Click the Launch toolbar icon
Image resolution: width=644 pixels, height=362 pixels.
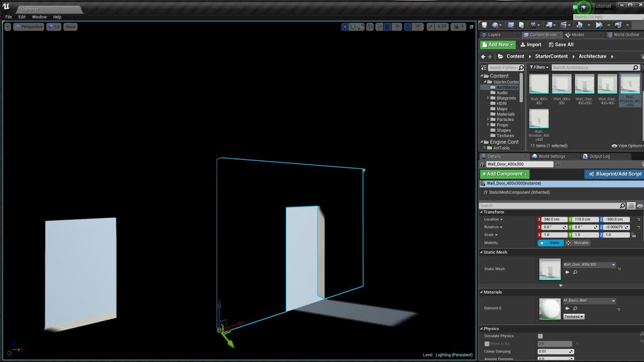(x=618, y=25)
